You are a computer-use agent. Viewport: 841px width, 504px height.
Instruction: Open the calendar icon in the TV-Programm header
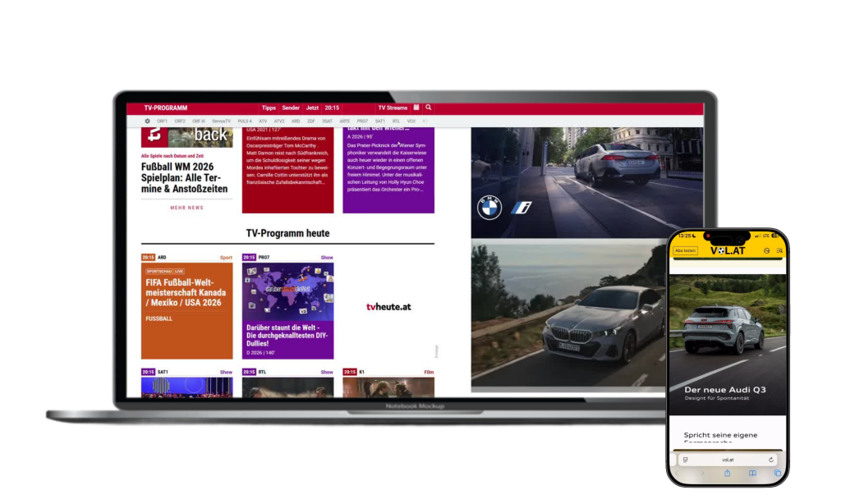pos(416,108)
